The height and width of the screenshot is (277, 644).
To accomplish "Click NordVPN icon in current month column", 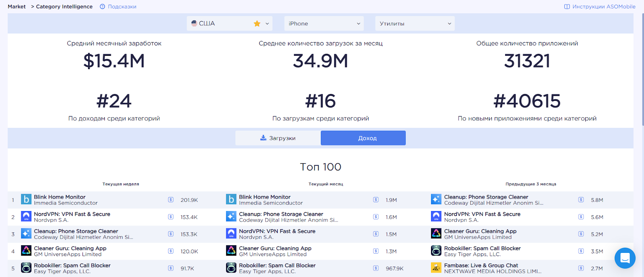I will (x=231, y=234).
